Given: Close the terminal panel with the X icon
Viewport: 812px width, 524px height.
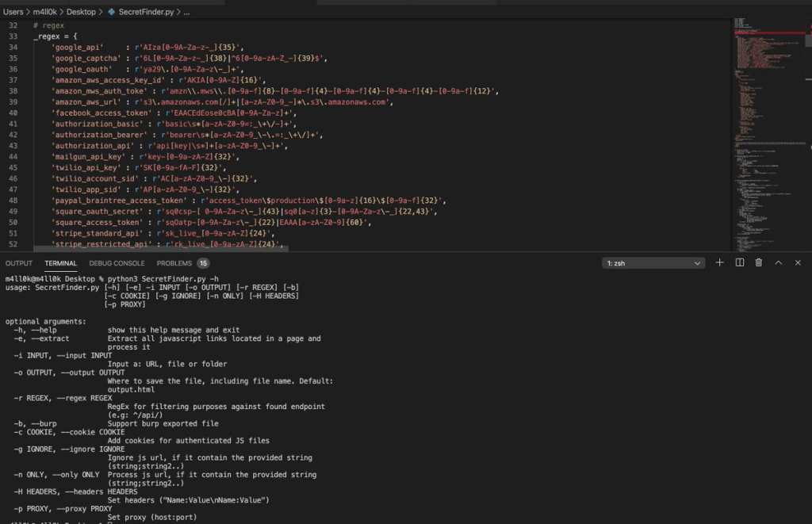Looking at the screenshot, I should [x=798, y=262].
